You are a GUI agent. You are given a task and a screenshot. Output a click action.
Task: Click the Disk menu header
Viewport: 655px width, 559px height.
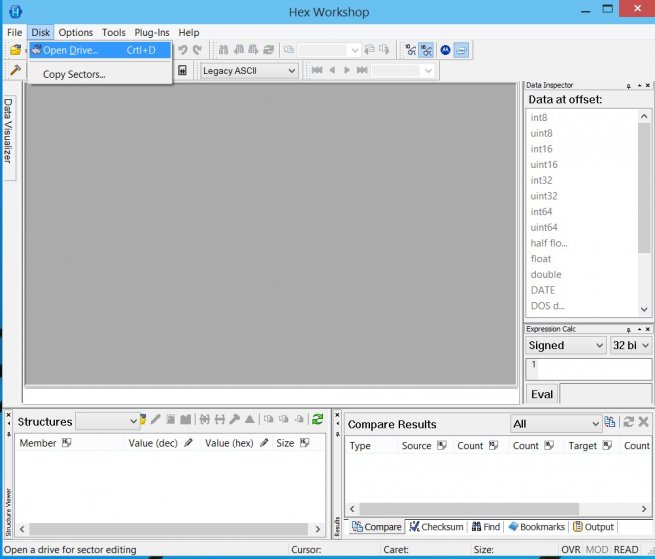[41, 33]
